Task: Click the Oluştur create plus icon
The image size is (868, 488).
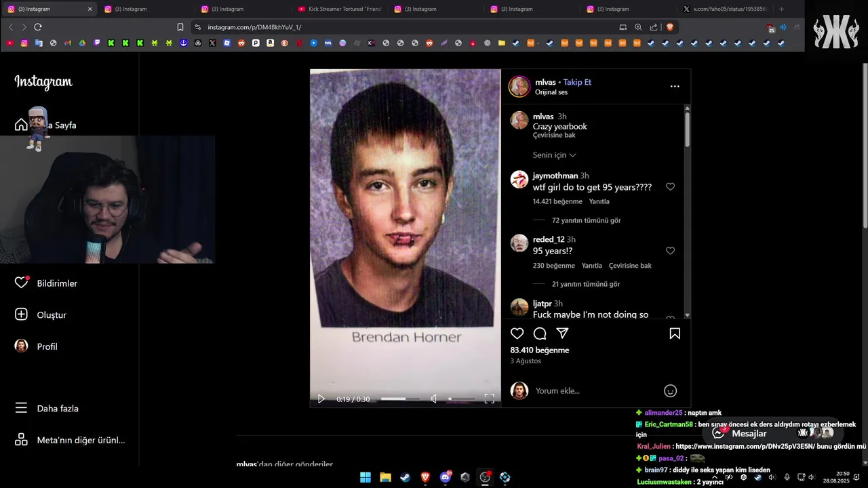Action: tap(21, 314)
